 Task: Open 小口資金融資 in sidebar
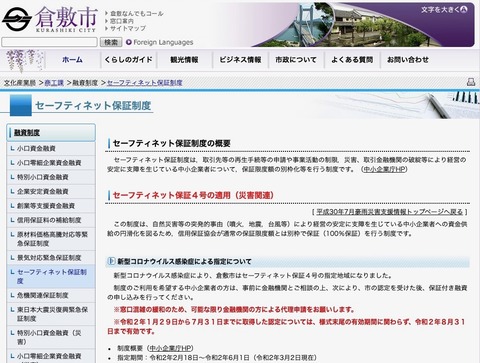[x=51, y=148]
